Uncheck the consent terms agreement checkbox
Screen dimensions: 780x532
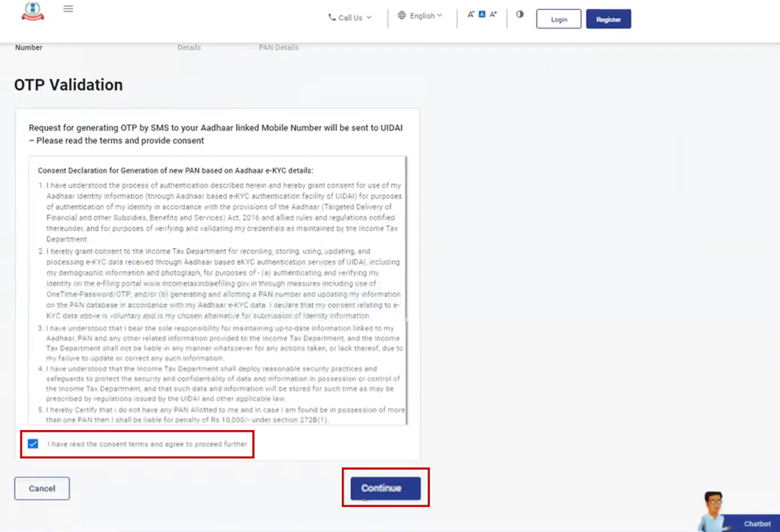click(33, 444)
